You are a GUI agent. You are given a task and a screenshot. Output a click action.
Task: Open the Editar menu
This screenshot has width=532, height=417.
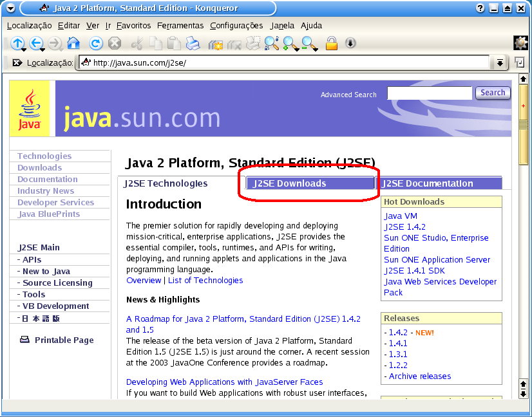pyautogui.click(x=69, y=26)
